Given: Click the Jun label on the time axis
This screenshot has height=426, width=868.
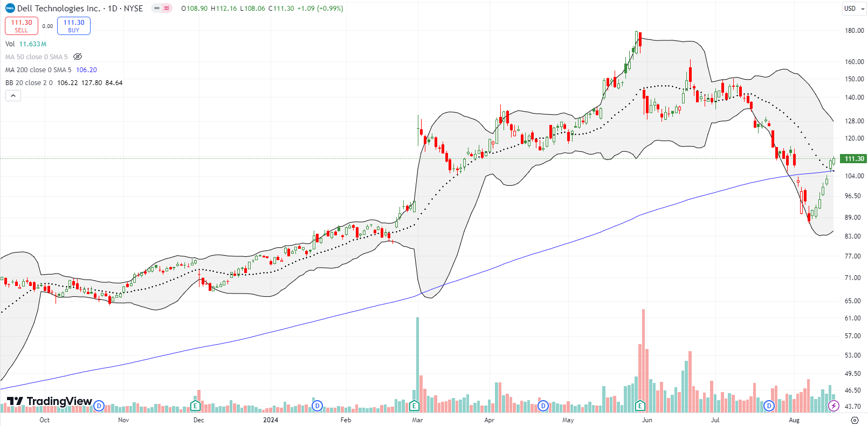Looking at the screenshot, I should tap(647, 420).
